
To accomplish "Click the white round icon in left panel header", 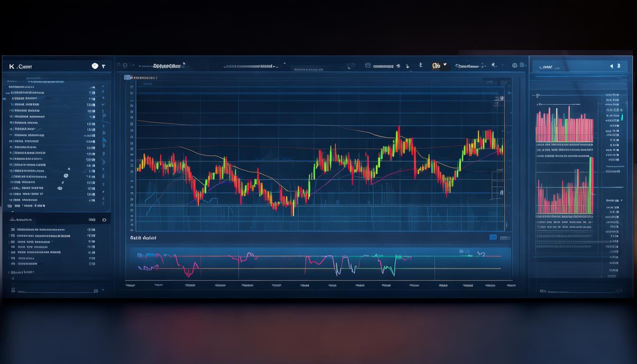I will click(95, 66).
